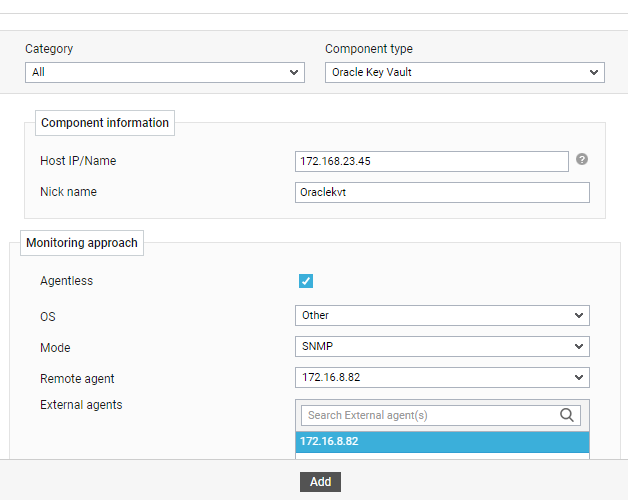Uncheck the Agentless checkbox

306,281
